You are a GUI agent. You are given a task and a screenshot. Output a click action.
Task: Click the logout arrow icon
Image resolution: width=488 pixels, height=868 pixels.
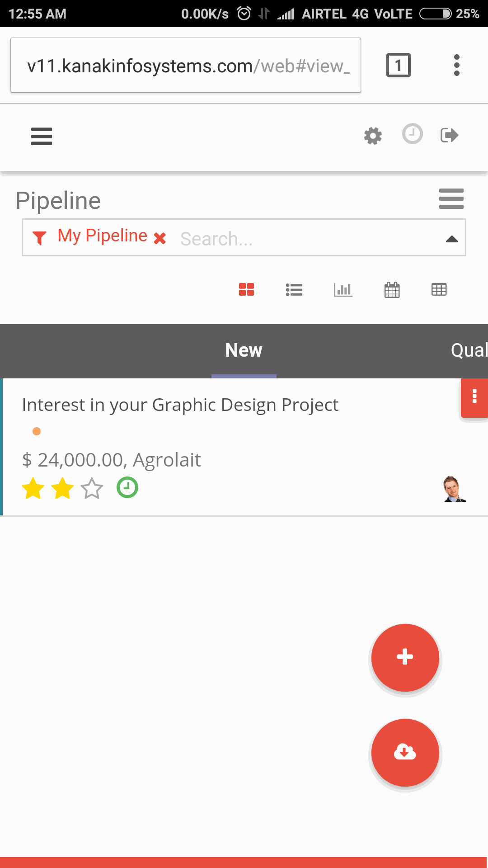pyautogui.click(x=450, y=135)
